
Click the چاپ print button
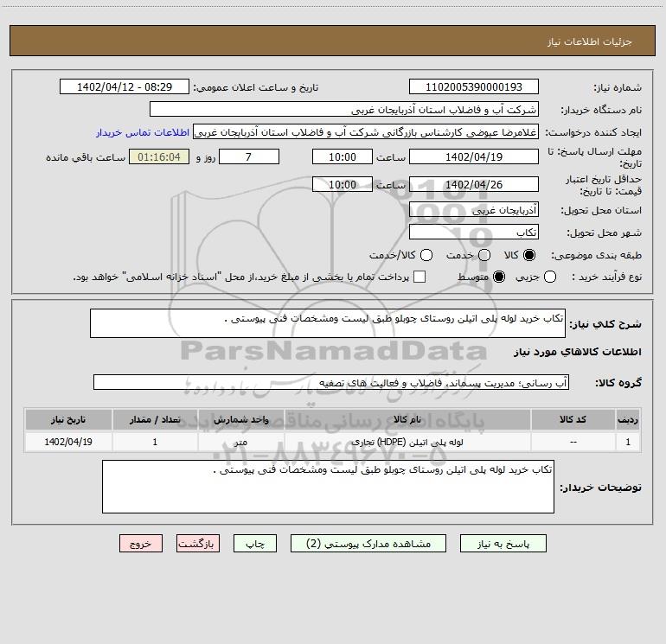255,544
